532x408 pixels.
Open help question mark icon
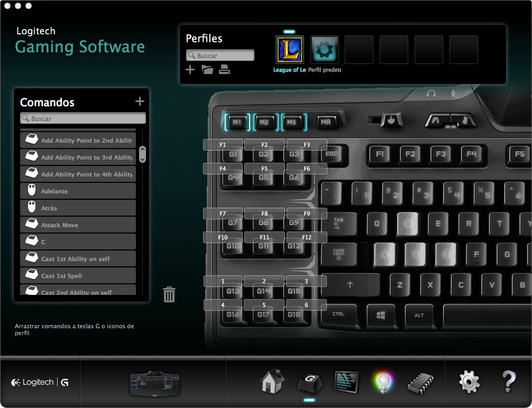(509, 382)
